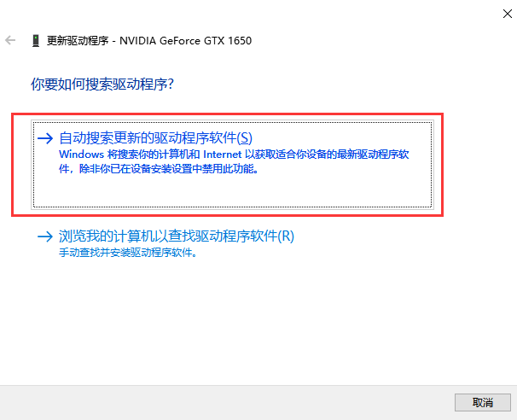Click the underlined S shortcut letter
Viewport: 517px width, 420px height.
(245, 138)
